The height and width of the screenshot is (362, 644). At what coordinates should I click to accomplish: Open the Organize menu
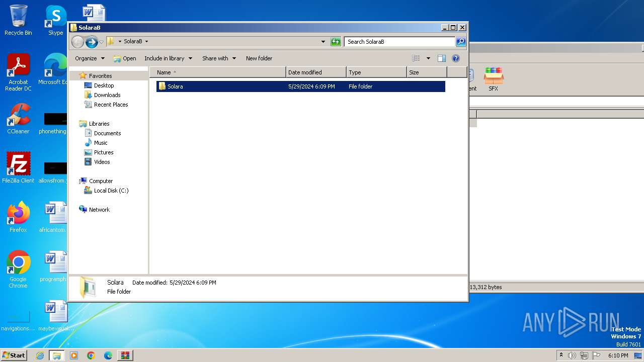pos(90,58)
